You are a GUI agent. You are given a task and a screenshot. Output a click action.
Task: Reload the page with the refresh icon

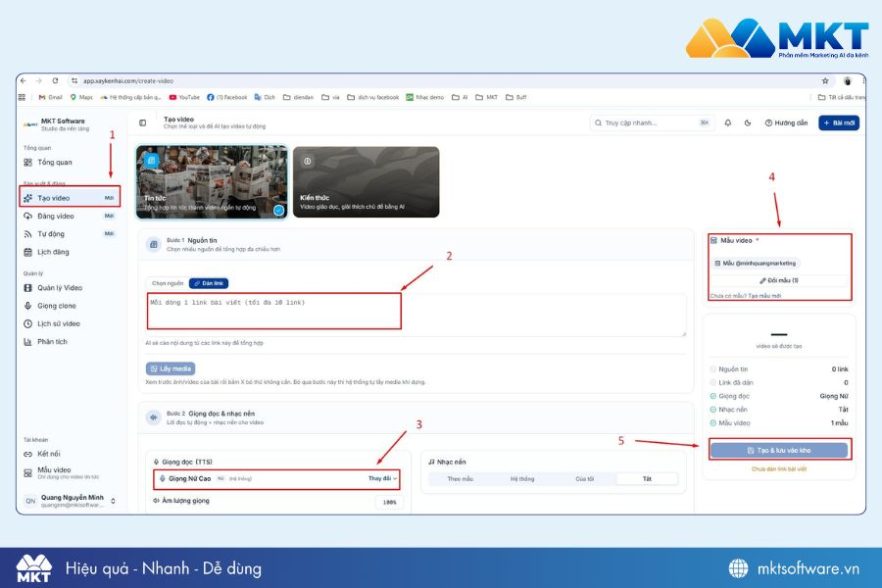tap(55, 81)
